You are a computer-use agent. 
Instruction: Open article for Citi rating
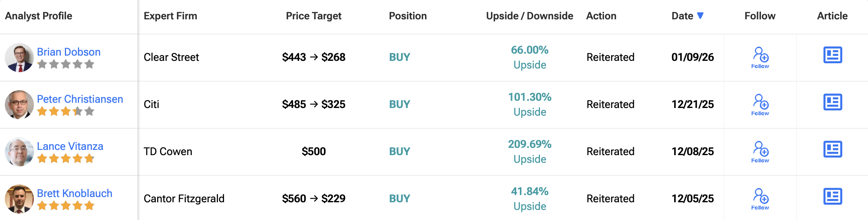[833, 102]
